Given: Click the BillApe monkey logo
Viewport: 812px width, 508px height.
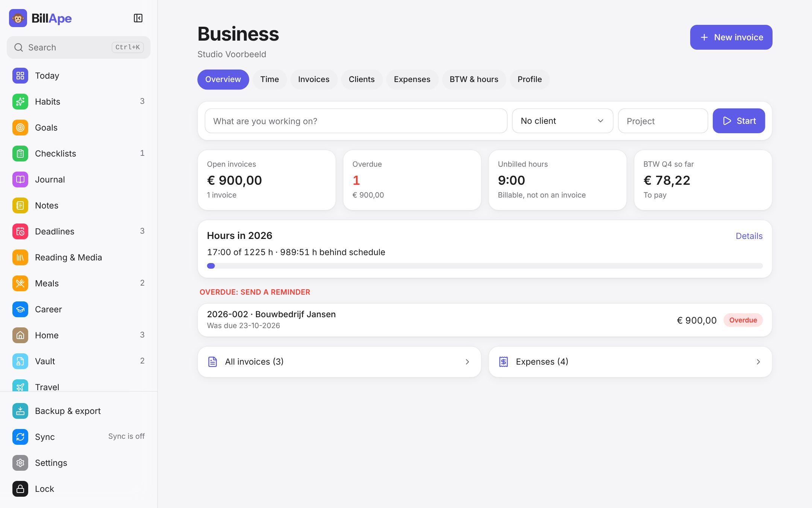Looking at the screenshot, I should click(x=18, y=18).
